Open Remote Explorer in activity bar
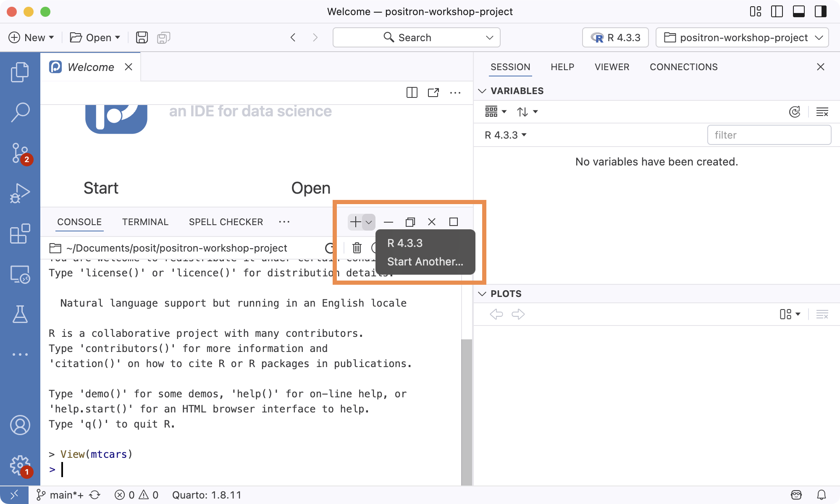This screenshot has width=840, height=504. click(x=20, y=274)
